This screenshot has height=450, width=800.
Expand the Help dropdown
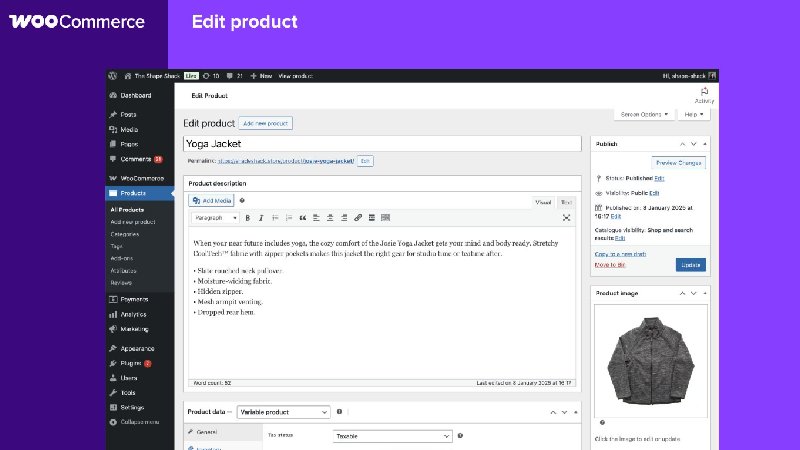point(693,114)
